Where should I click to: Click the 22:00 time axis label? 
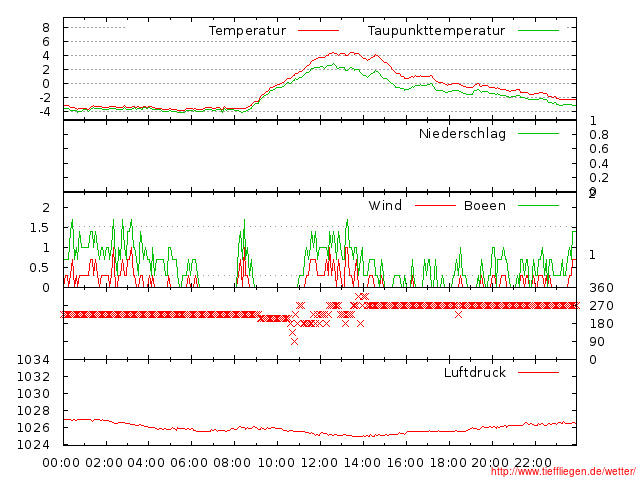[x=533, y=463]
